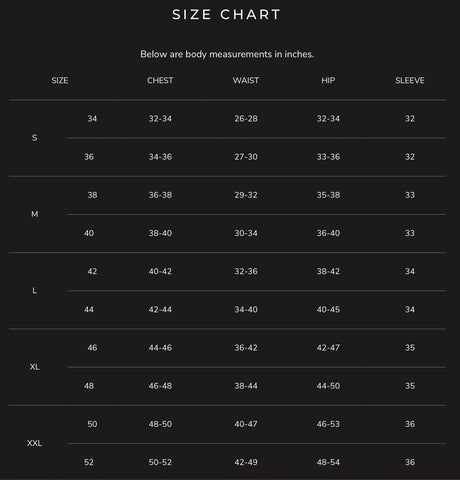Click the SIZE CHART title
Viewport: 460px width, 480px height.
pyautogui.click(x=226, y=15)
